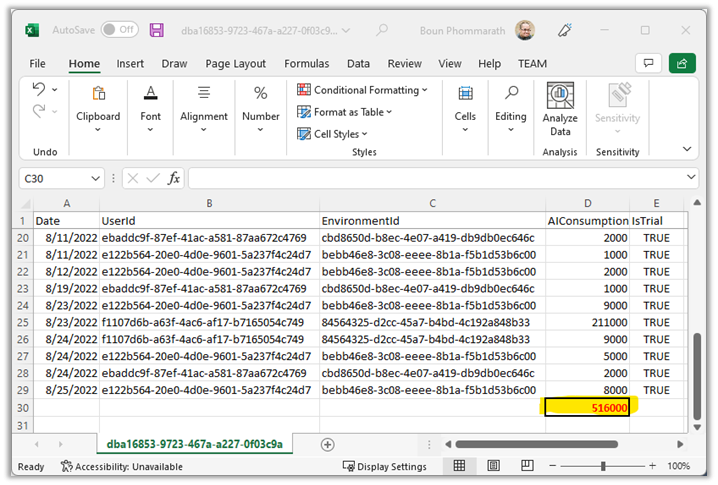Screen dimensions: 718x485
Task: Open the Number format group
Action: (261, 109)
